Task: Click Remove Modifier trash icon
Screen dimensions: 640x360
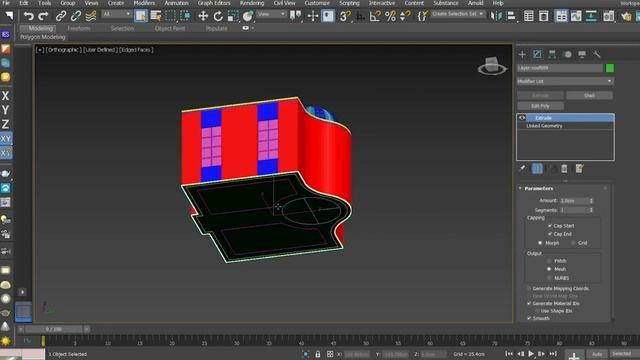Action: point(564,168)
